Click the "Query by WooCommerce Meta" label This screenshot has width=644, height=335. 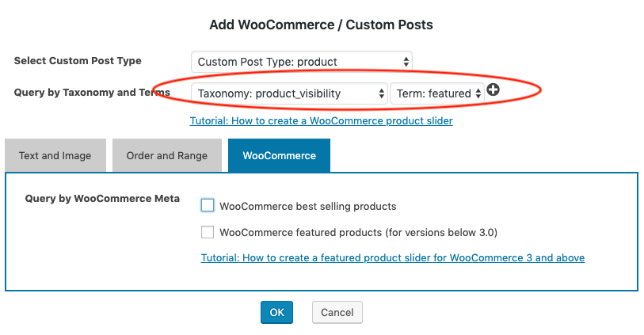[103, 199]
